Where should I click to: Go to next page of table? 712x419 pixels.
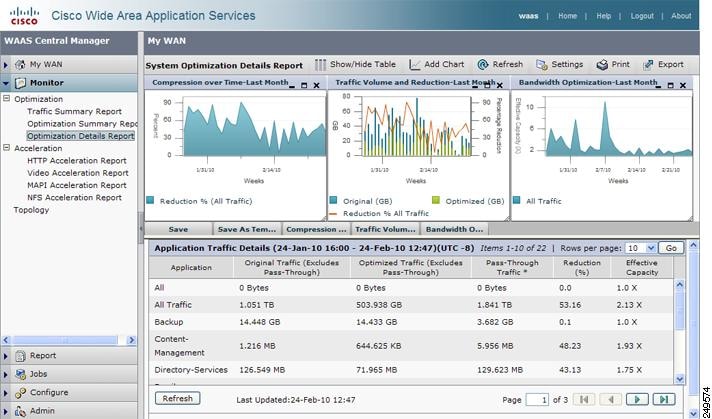(637, 399)
